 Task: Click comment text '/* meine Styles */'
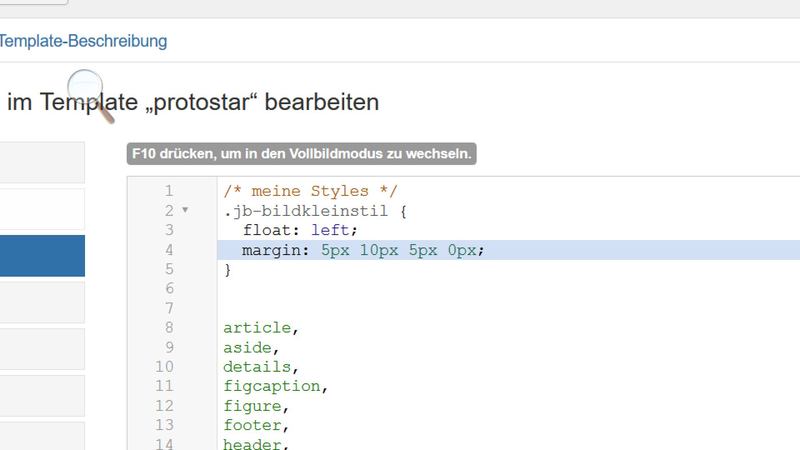[x=310, y=191]
